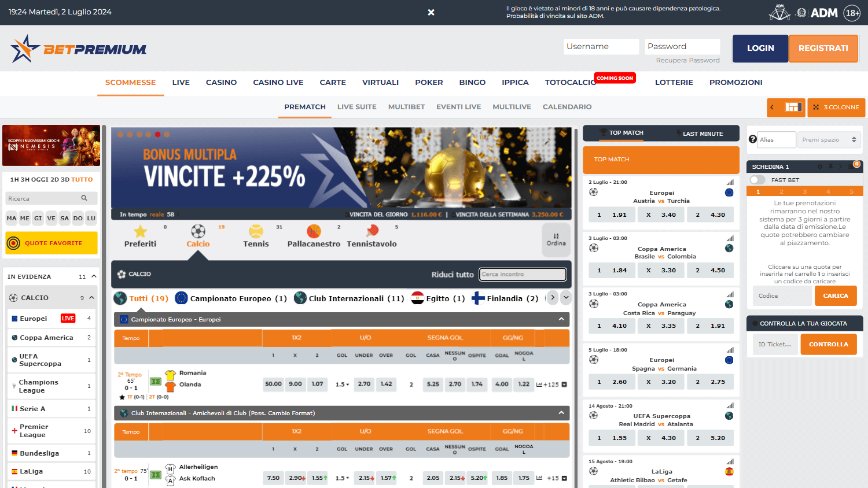
Task: Select Club Internazionali (11) filter tab
Action: pyautogui.click(x=350, y=298)
